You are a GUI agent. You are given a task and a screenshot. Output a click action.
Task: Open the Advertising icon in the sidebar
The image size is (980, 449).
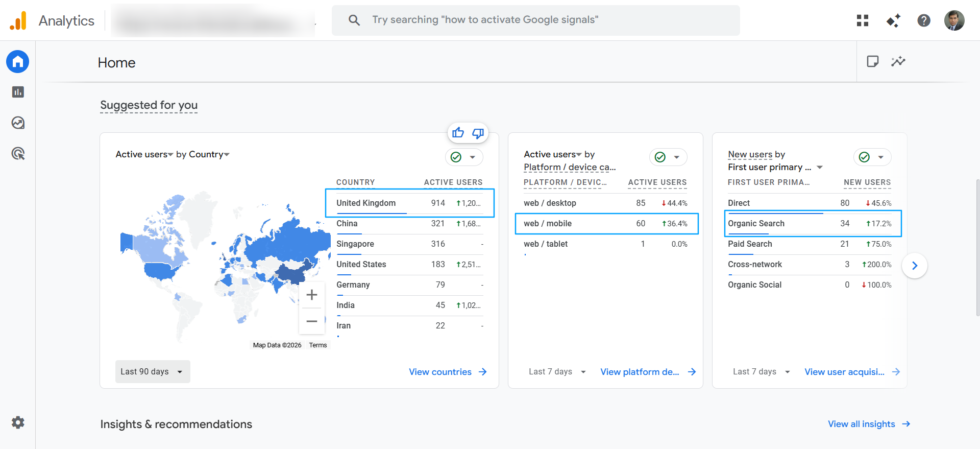coord(18,153)
